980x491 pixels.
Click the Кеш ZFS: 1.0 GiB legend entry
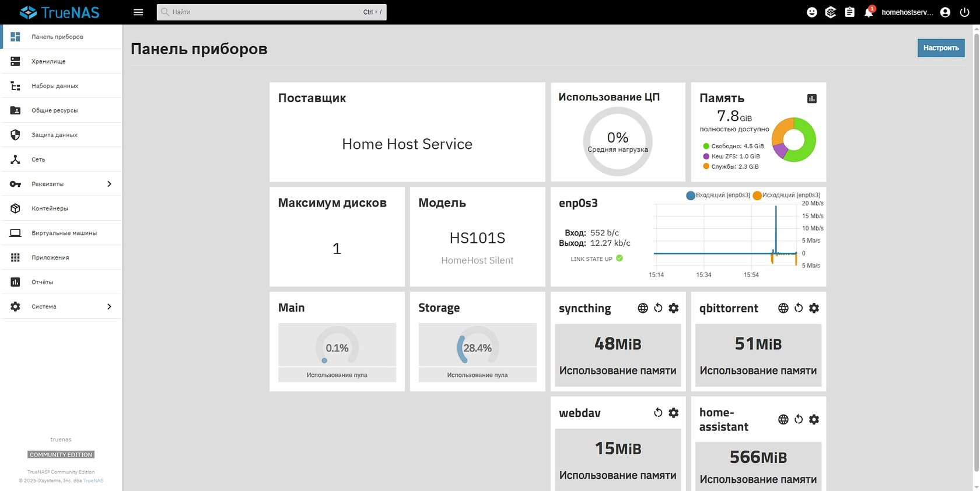tap(731, 156)
